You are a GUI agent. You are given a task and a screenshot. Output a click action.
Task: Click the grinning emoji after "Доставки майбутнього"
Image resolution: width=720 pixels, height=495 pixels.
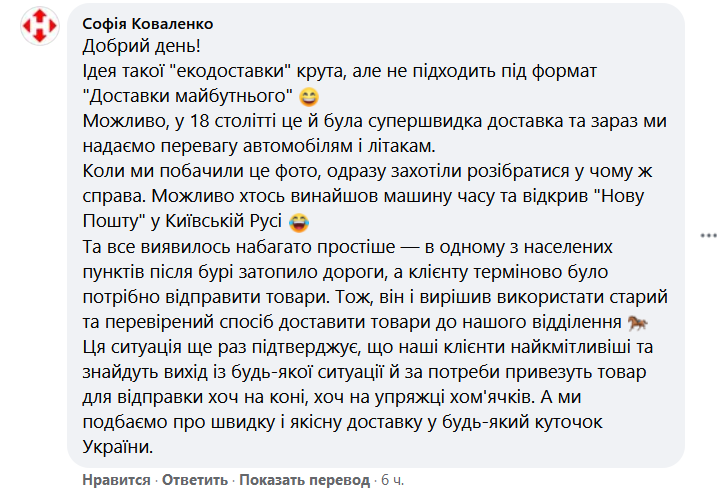(309, 97)
